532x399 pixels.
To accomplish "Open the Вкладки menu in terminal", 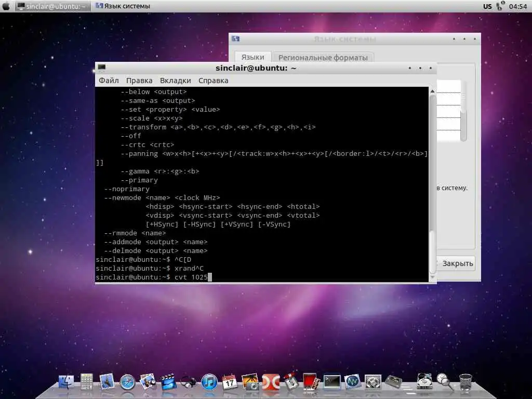I will [x=176, y=81].
